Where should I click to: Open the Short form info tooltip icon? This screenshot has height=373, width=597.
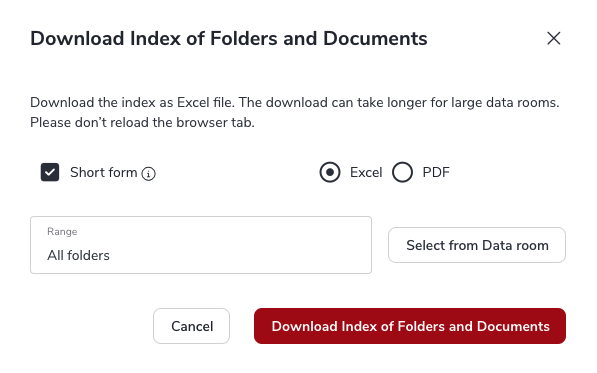[x=148, y=174]
